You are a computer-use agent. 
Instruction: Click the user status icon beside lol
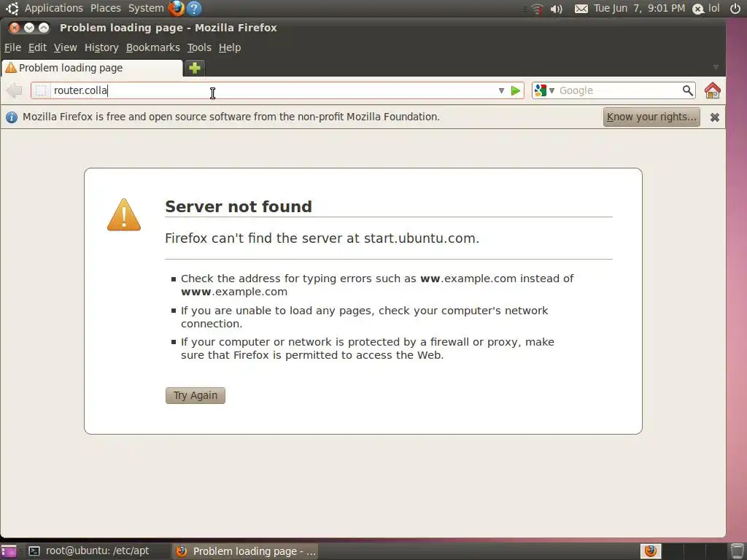698,9
